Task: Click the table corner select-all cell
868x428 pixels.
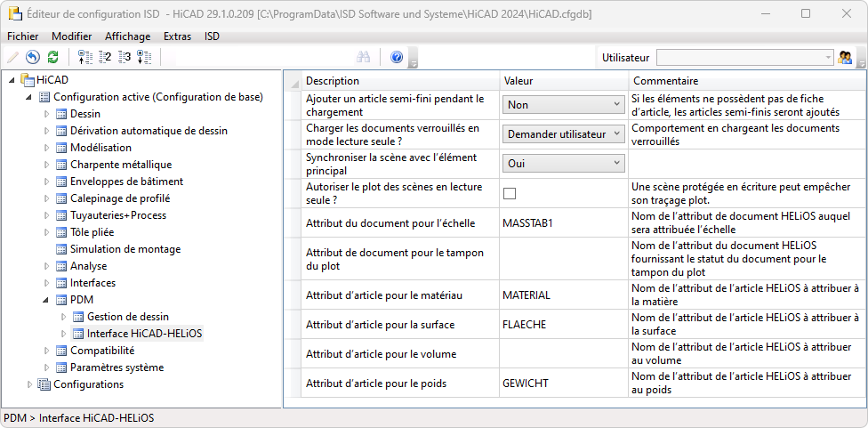Action: pos(293,81)
